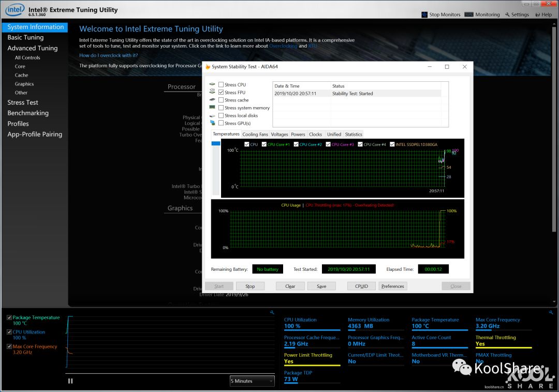The image size is (559, 392).
Task: Open Help in top toolbar
Action: 543,14
